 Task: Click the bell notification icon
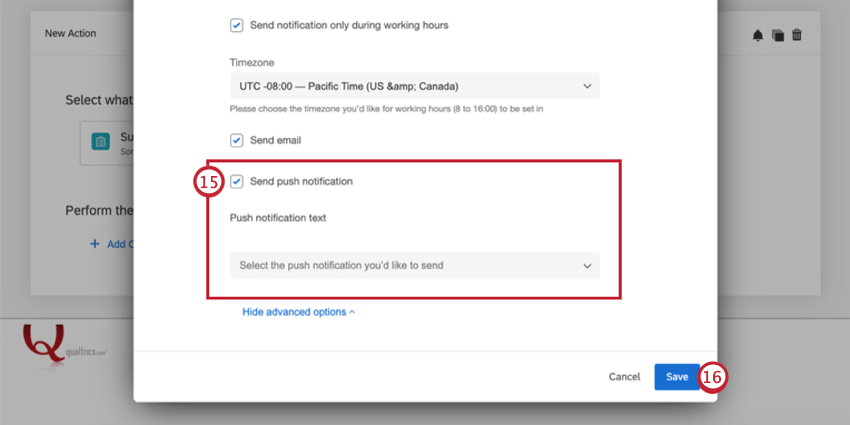click(758, 35)
